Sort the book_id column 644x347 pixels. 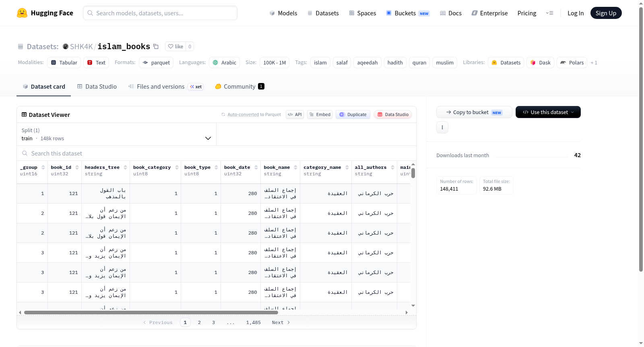coord(77,167)
